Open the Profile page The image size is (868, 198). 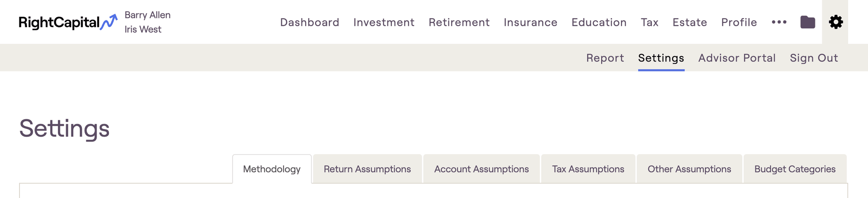click(x=739, y=22)
